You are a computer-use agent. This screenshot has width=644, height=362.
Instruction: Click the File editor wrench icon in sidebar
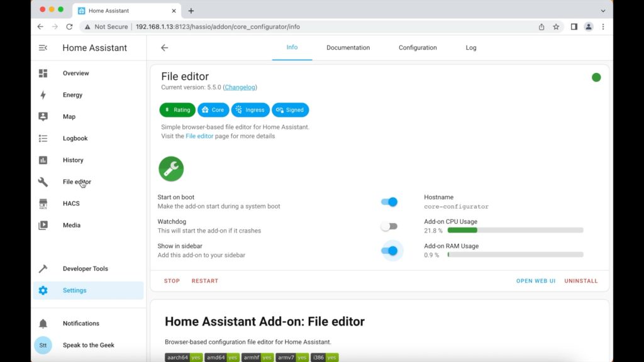(x=43, y=182)
